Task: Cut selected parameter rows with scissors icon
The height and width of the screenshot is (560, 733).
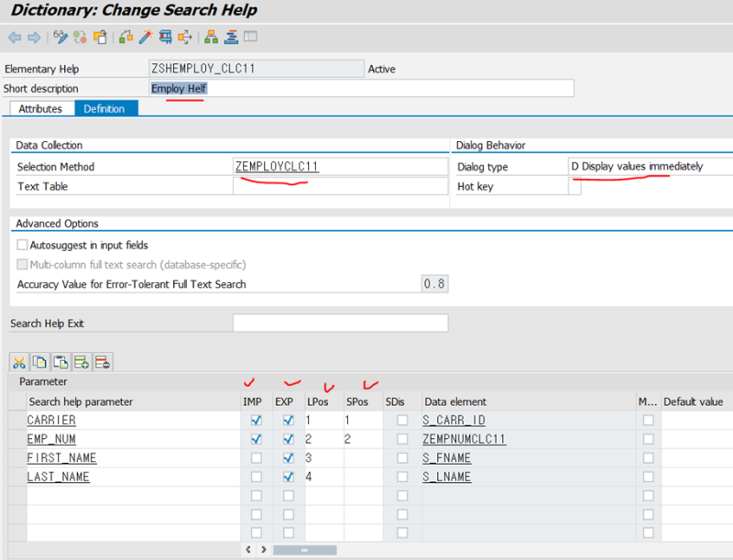Action: (x=19, y=361)
